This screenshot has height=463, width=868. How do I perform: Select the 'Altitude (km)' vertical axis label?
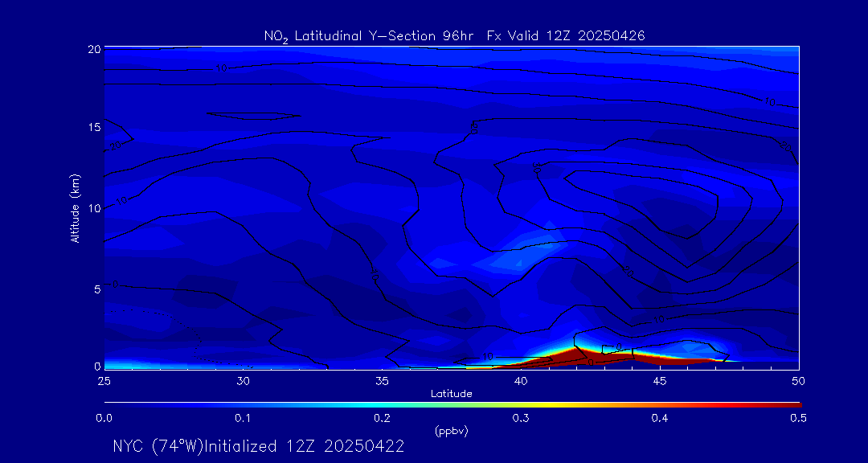coord(75,207)
